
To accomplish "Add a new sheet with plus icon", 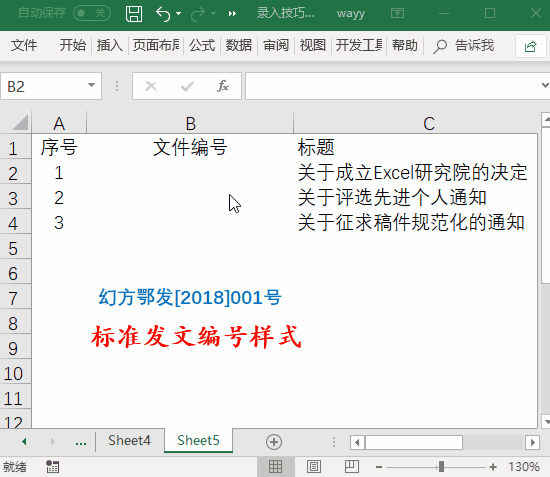I will point(274,442).
